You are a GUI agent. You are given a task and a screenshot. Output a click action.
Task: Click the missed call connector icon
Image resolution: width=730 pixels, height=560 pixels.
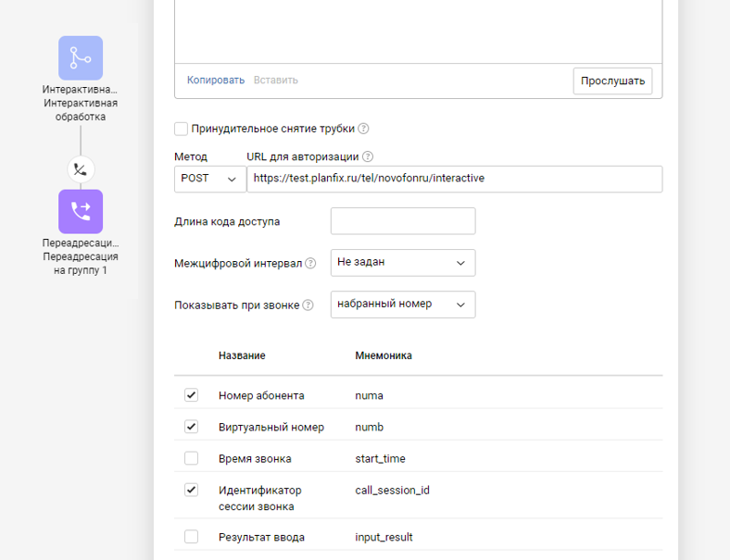coord(81,169)
